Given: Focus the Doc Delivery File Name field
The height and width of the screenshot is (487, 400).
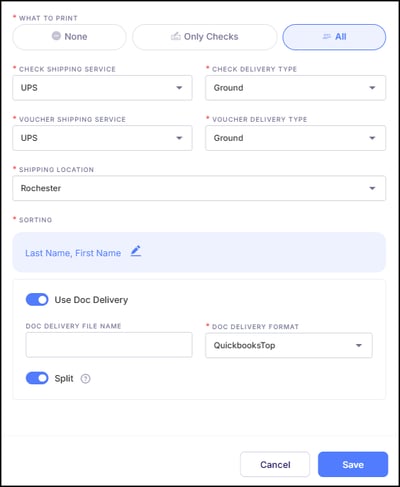Looking at the screenshot, I should (x=109, y=345).
